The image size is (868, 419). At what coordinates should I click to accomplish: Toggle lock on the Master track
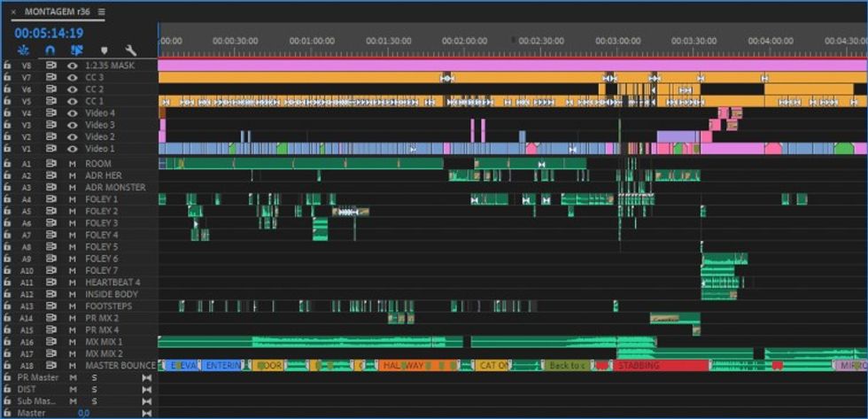(7, 413)
